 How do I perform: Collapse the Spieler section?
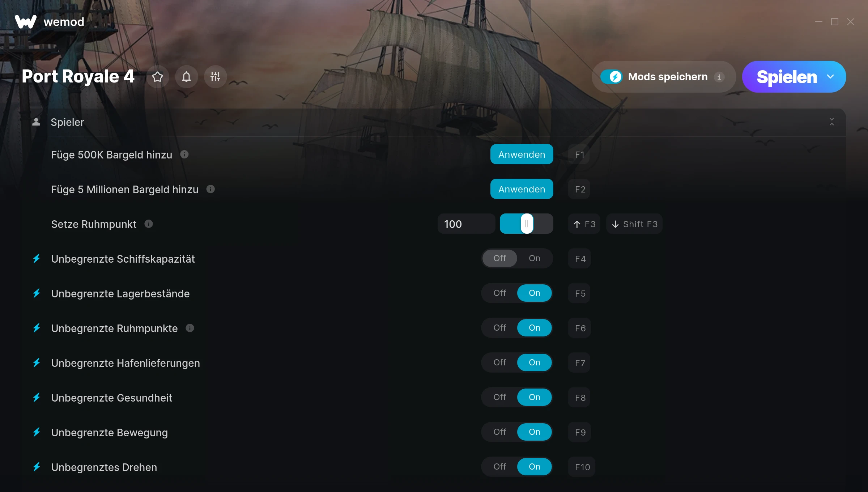click(832, 122)
